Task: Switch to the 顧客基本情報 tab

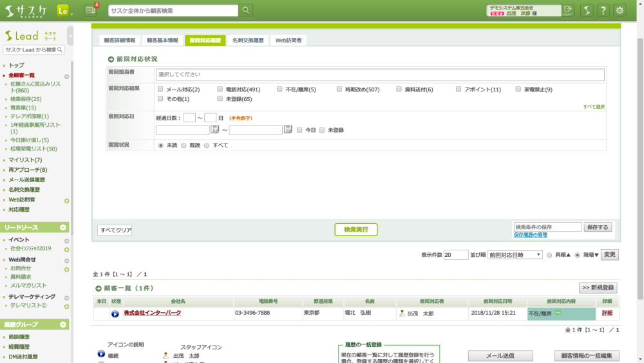Action: click(x=162, y=40)
